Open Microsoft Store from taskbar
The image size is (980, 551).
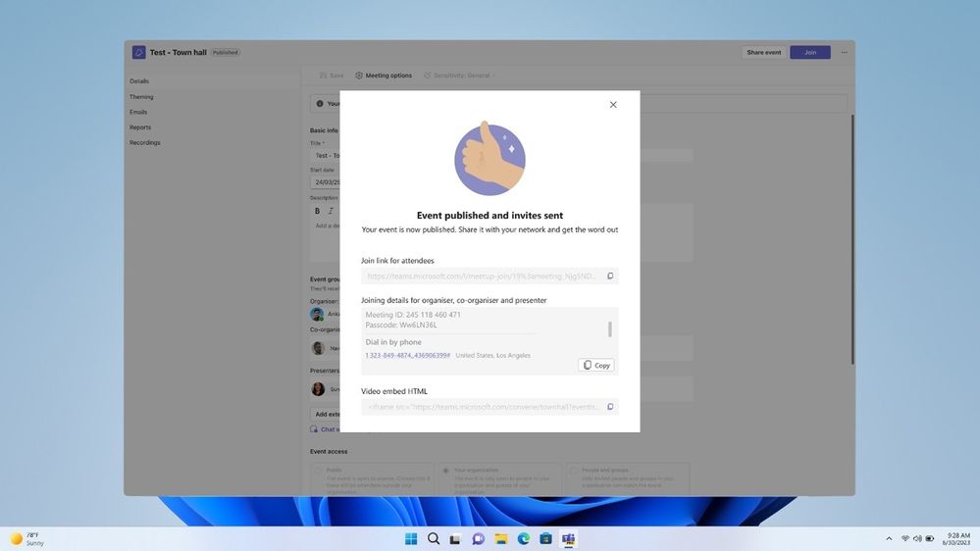[545, 538]
